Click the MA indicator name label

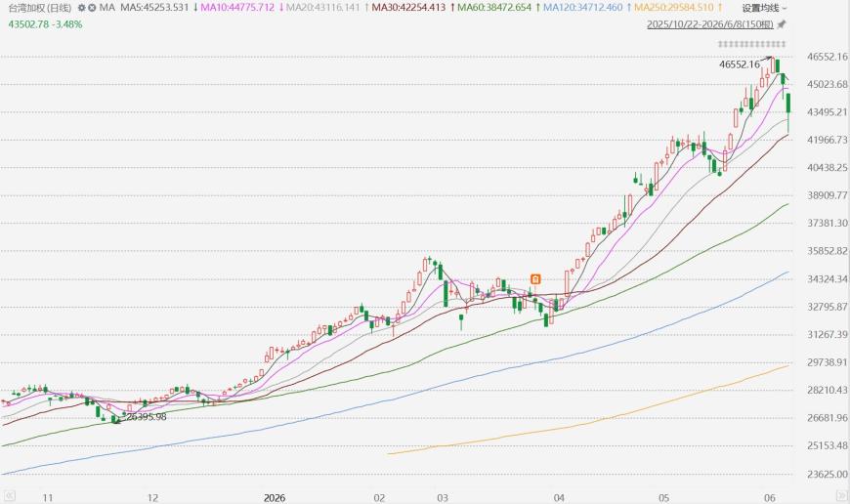click(x=107, y=8)
